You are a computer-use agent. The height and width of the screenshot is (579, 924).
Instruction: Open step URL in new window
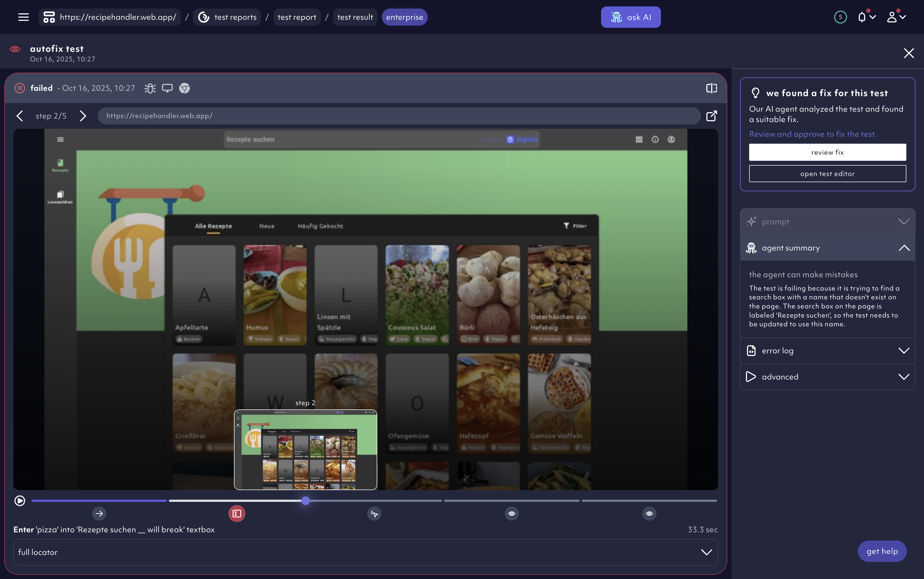point(711,116)
